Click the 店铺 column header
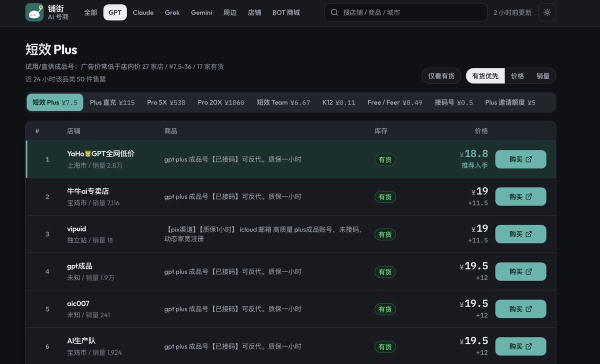Screen dimensions: 600x364 (73, 131)
